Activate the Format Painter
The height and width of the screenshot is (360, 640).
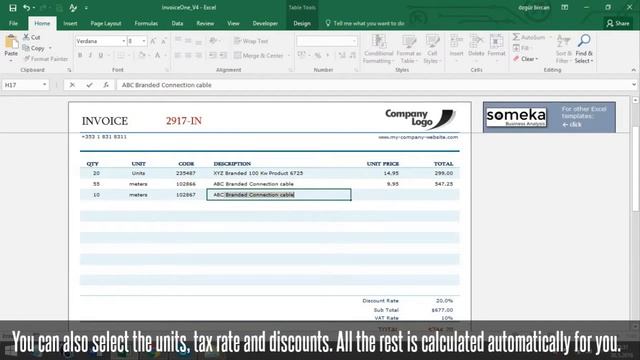pyautogui.click(x=46, y=59)
